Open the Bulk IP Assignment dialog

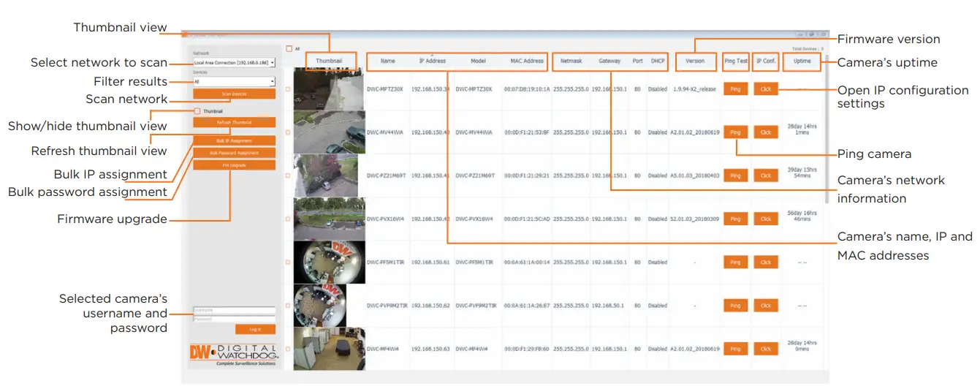point(234,140)
